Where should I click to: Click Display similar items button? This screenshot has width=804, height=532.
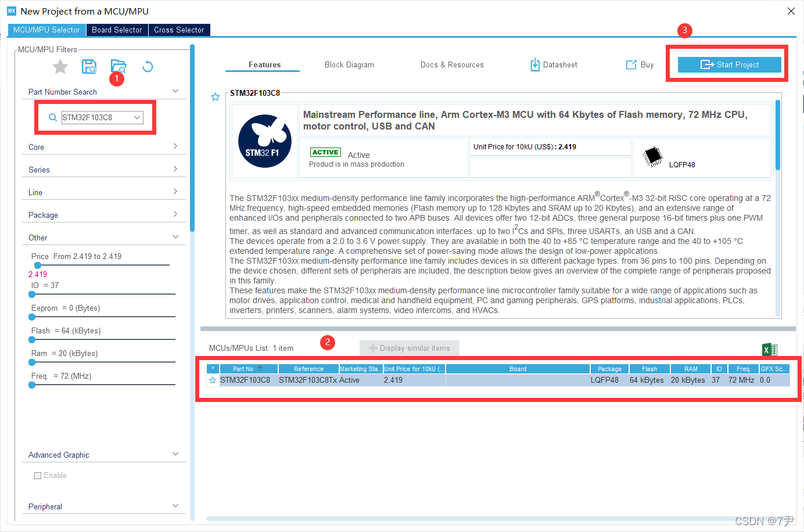[x=410, y=348]
